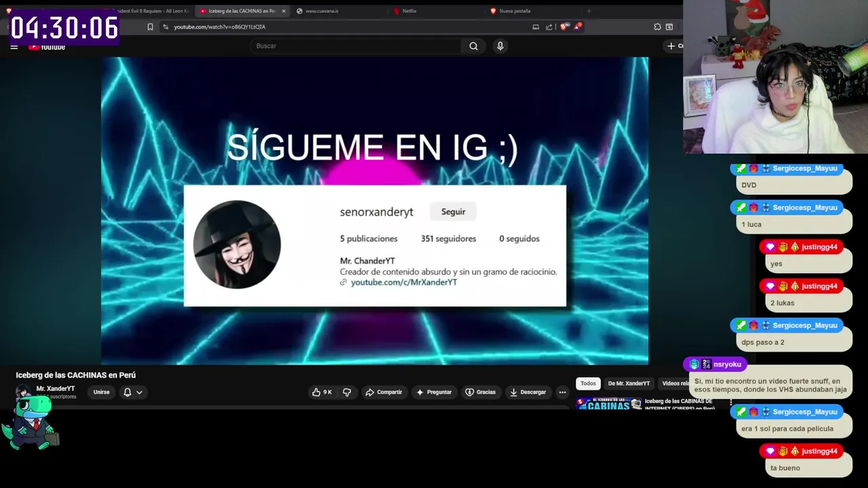Open the picture-in-picture icon in address bar
The image size is (868, 488).
(536, 27)
